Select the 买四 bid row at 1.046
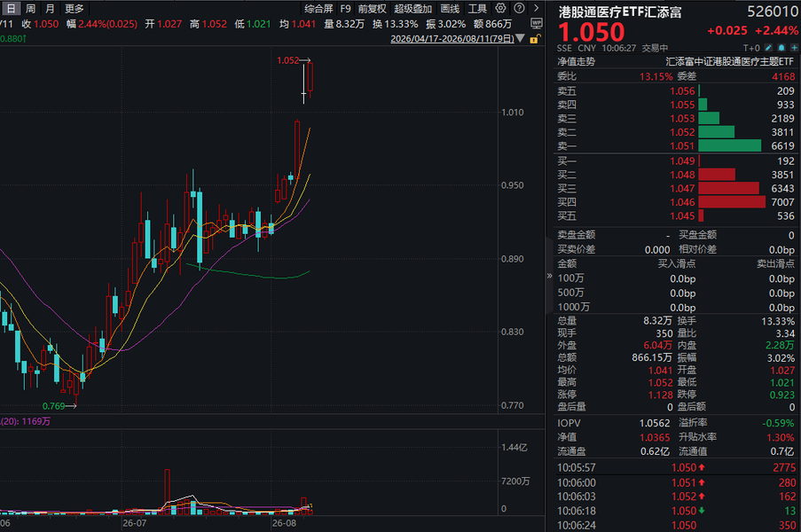The image size is (801, 532). click(676, 203)
